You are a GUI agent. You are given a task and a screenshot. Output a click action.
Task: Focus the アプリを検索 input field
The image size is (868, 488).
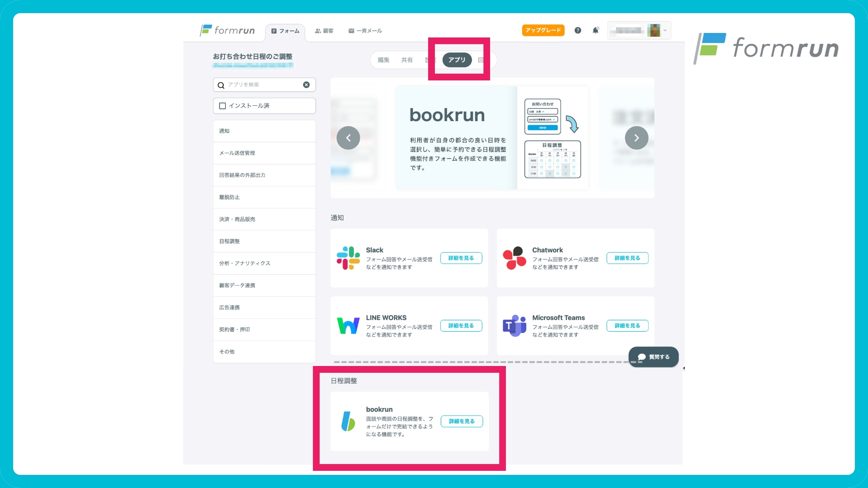264,85
